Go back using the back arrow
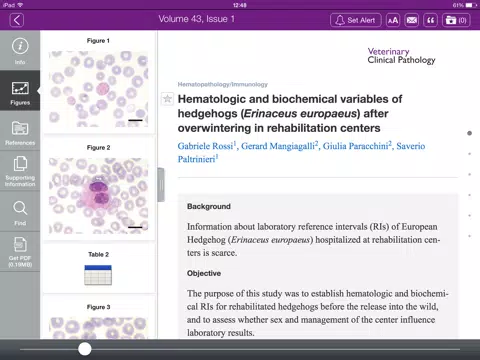Screen dimensions: 480x360 [x=17, y=20]
